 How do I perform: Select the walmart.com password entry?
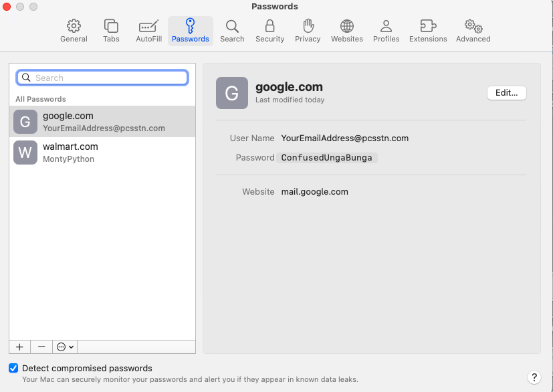tap(102, 153)
